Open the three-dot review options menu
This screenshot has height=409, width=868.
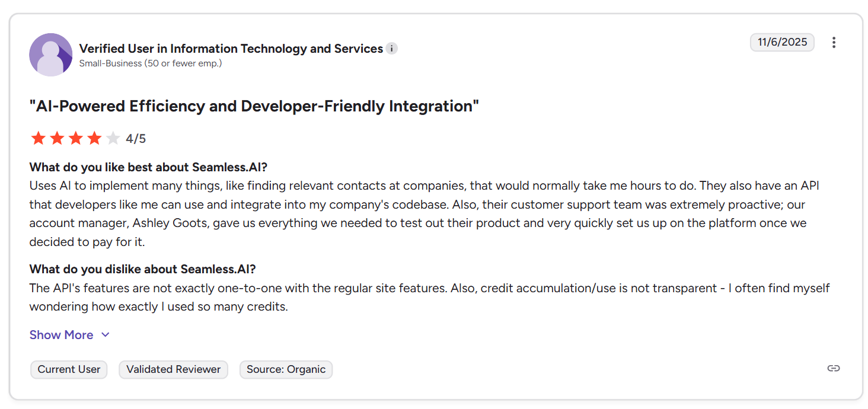pyautogui.click(x=834, y=43)
